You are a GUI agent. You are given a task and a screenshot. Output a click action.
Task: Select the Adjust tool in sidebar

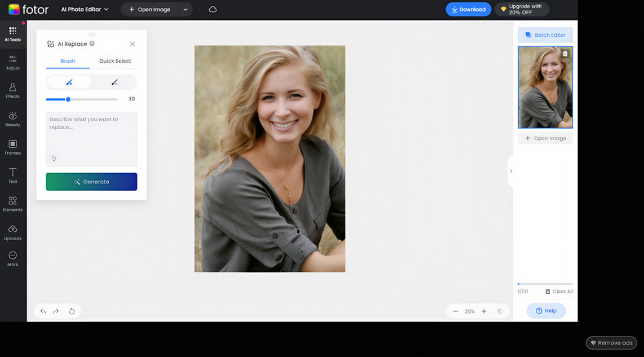click(x=13, y=62)
